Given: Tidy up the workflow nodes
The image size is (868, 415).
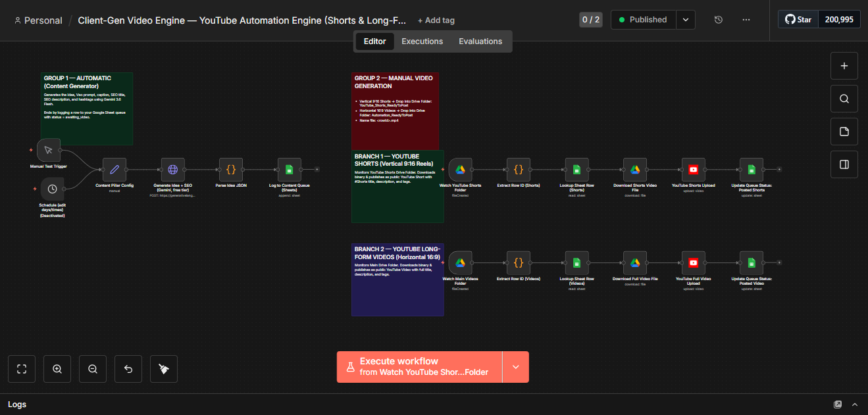Looking at the screenshot, I should point(164,369).
